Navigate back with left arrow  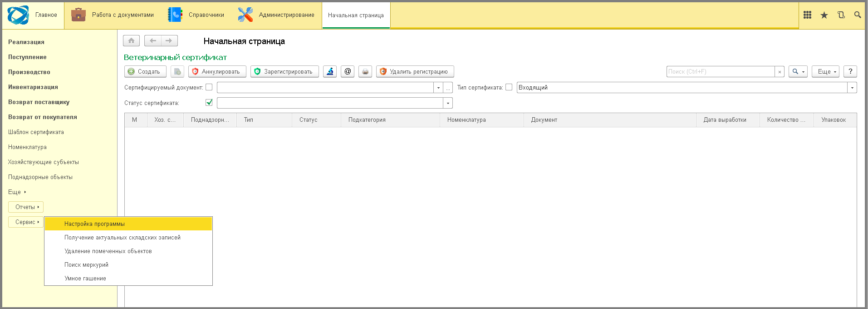pyautogui.click(x=153, y=41)
